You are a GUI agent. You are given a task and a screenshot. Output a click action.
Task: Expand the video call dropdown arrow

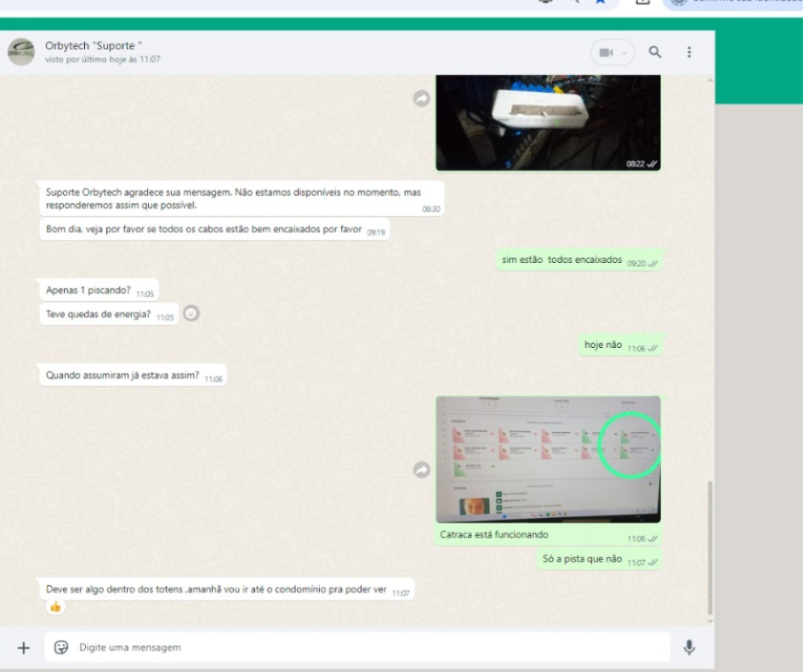click(624, 53)
